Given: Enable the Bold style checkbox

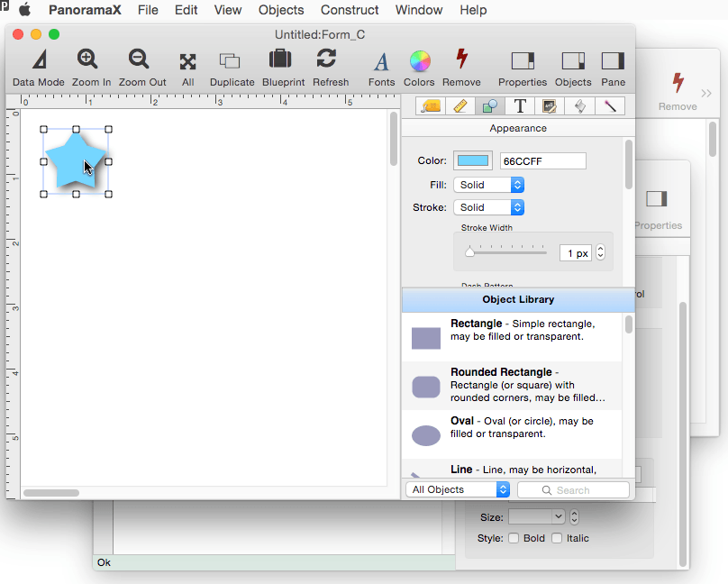Looking at the screenshot, I should tap(514, 538).
